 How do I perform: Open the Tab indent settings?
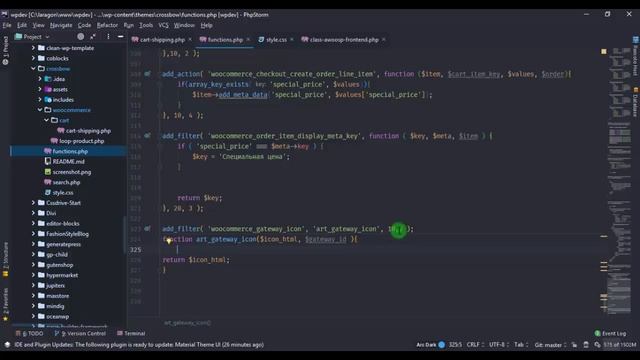pos(521,345)
